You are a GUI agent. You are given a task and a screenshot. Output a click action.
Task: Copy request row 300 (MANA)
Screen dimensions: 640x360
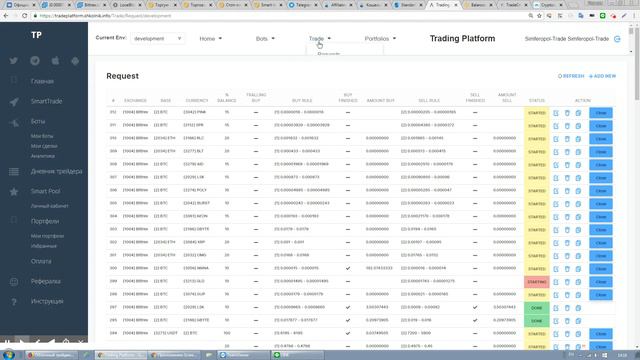click(x=578, y=269)
